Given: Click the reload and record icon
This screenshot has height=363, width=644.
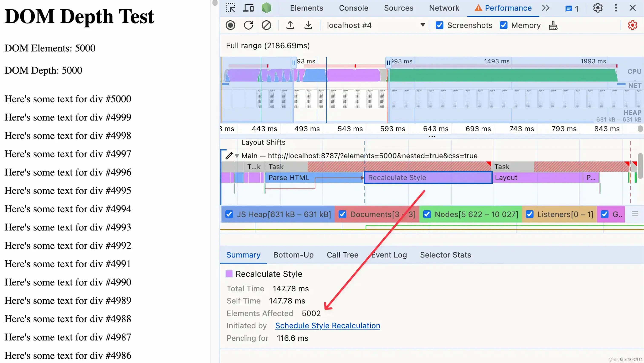Looking at the screenshot, I should 248,25.
